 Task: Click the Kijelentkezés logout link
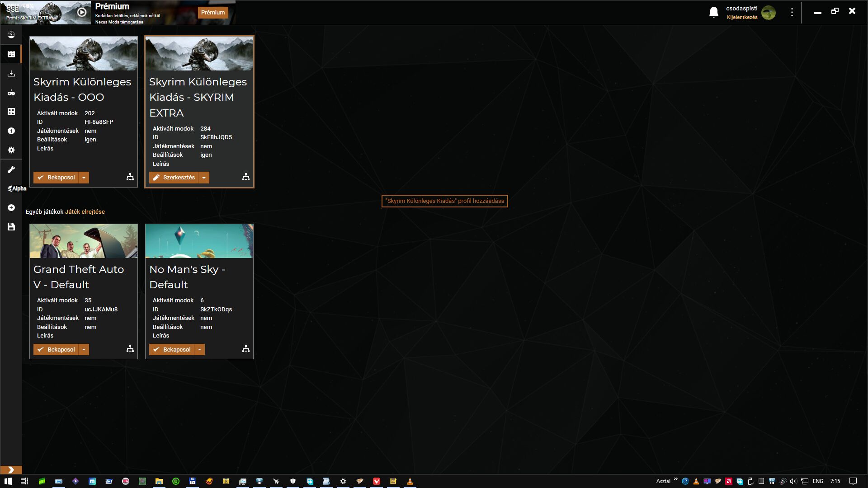click(x=742, y=17)
